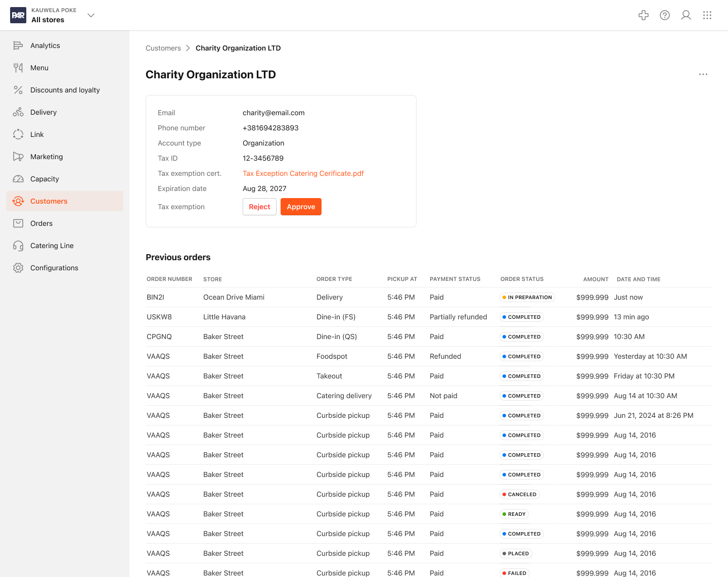Click the Link circular icon
The width and height of the screenshot is (728, 577).
18,134
